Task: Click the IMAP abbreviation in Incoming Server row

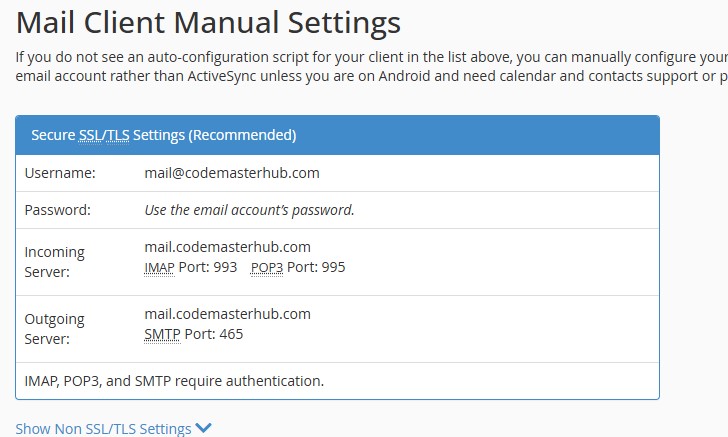Action: point(160,267)
